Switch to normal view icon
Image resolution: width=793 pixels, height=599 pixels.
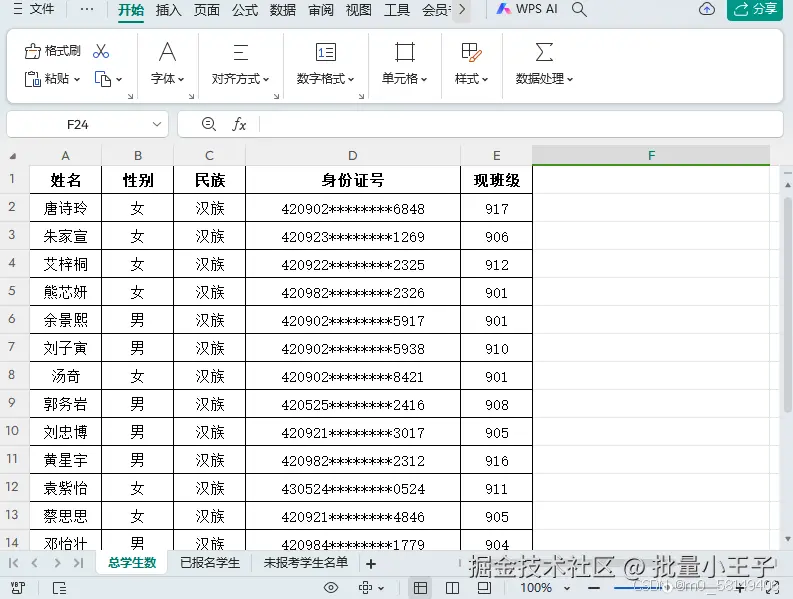point(420,587)
